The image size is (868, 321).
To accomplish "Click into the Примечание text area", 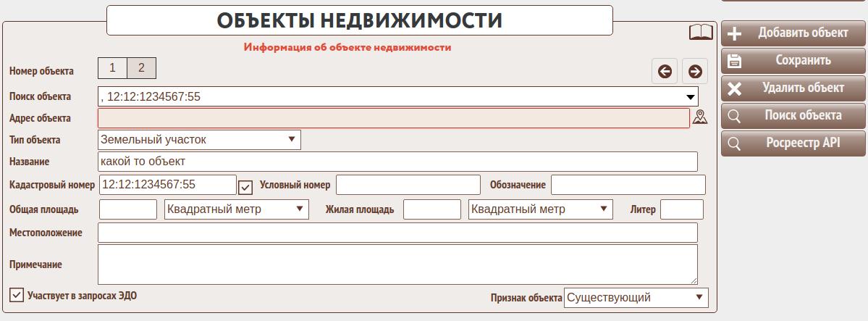I will coord(397,264).
